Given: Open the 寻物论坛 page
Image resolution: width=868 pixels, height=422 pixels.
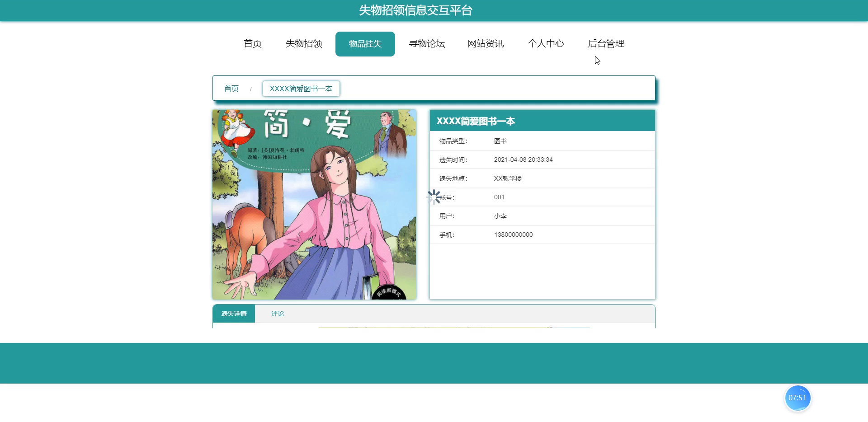Looking at the screenshot, I should pos(427,44).
